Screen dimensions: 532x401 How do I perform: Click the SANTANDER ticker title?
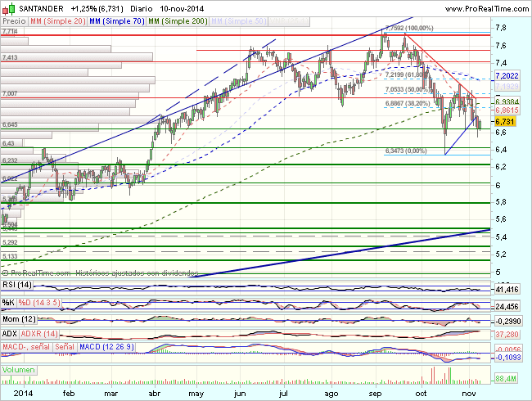pyautogui.click(x=41, y=8)
